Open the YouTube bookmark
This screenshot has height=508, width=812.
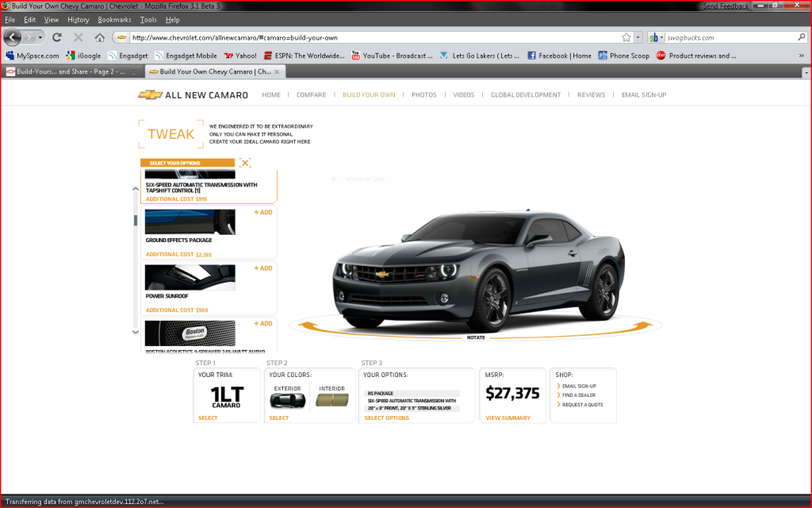click(392, 56)
